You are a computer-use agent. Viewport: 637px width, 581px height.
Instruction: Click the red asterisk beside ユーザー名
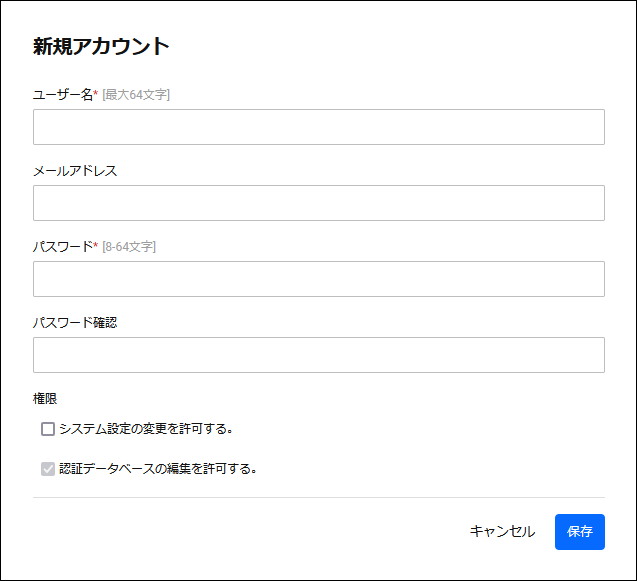[96, 93]
